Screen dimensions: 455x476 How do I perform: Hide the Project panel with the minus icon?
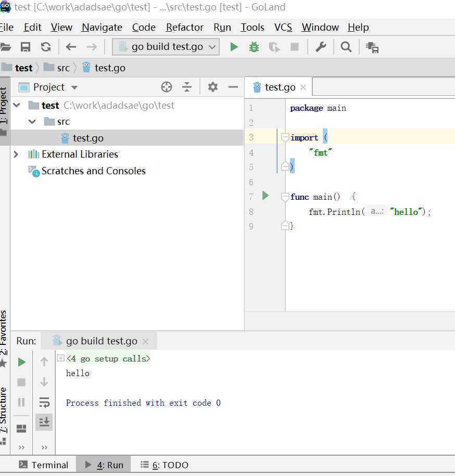point(233,87)
